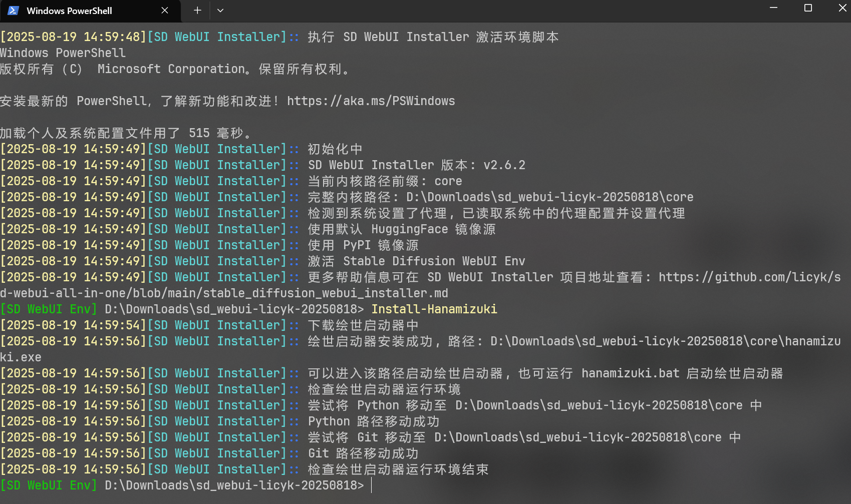Click the message "尝试将 Python 移动至"

[378, 405]
